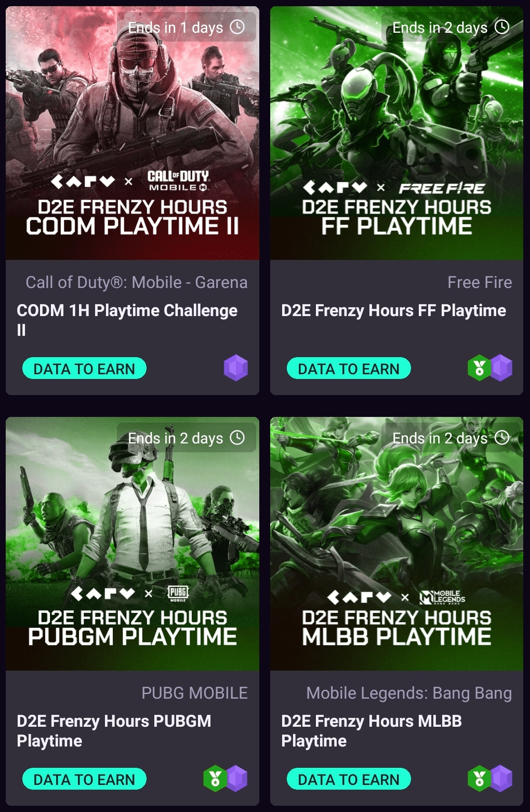Click purple gem icon on CODM card
This screenshot has width=530, height=812.
(236, 368)
